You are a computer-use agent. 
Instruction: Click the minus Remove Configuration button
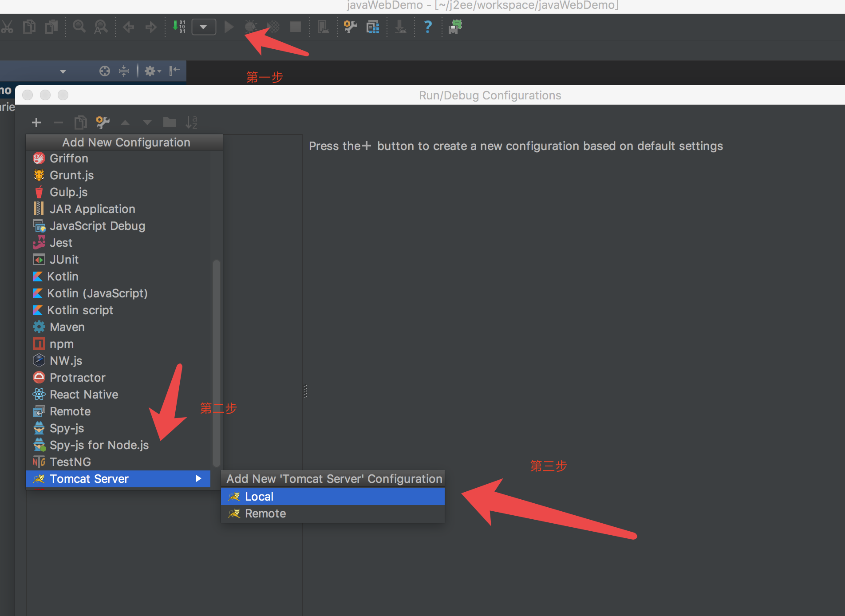click(x=58, y=122)
